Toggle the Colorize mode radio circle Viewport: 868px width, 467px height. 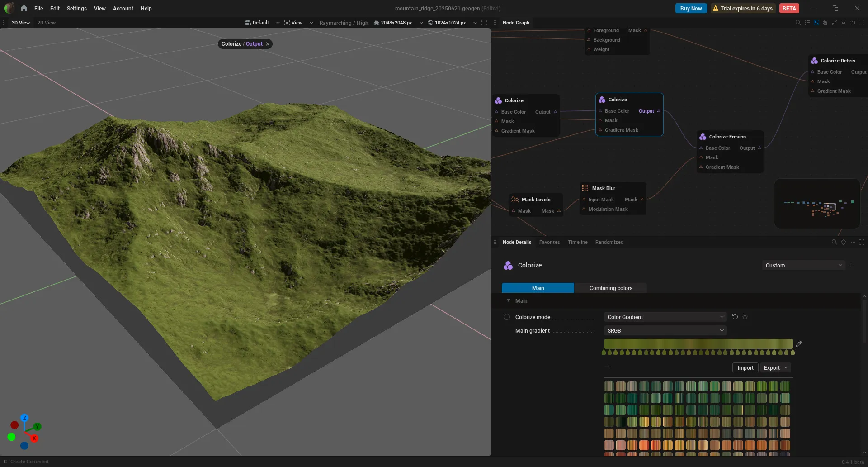[x=507, y=317]
